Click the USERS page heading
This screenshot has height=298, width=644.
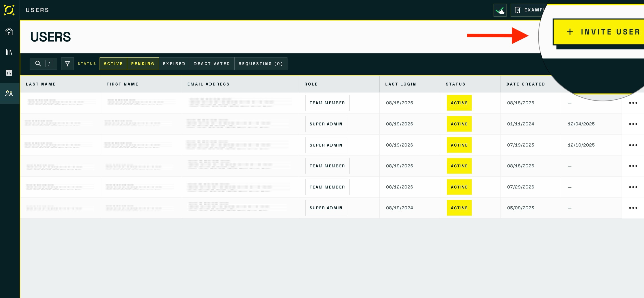(x=50, y=37)
